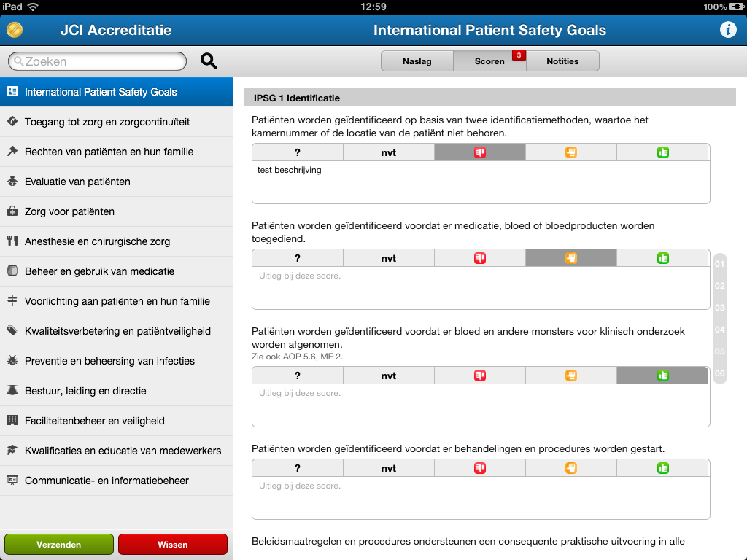The image size is (747, 560).
Task: Click the medical kit icon for Zorg voor patiënten
Action: click(12, 211)
